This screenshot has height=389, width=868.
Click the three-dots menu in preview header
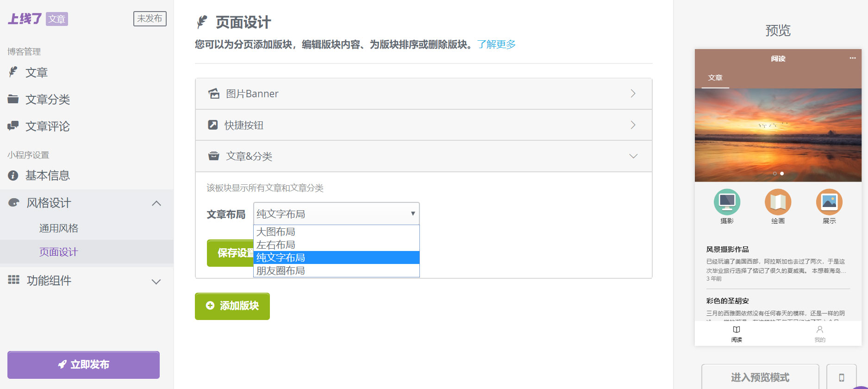(x=852, y=58)
